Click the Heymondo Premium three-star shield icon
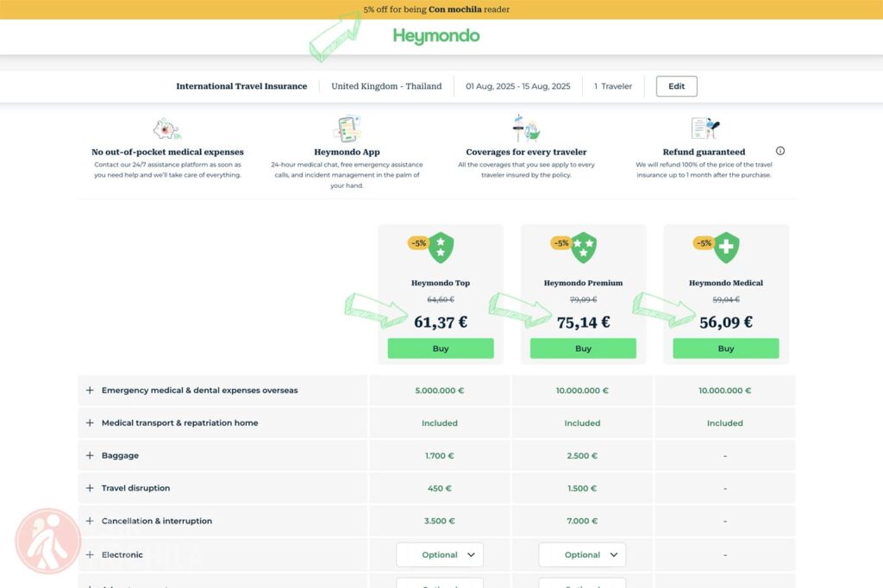 click(x=584, y=247)
